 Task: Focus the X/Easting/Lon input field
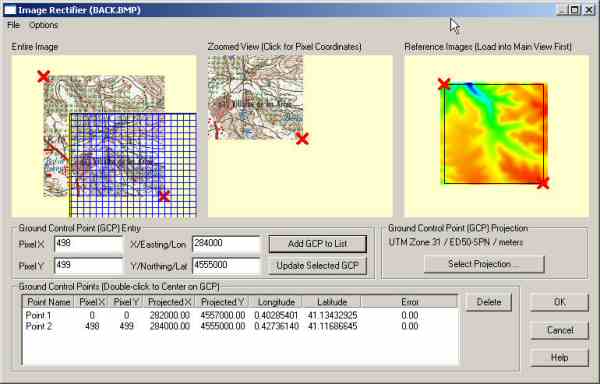[226, 244]
